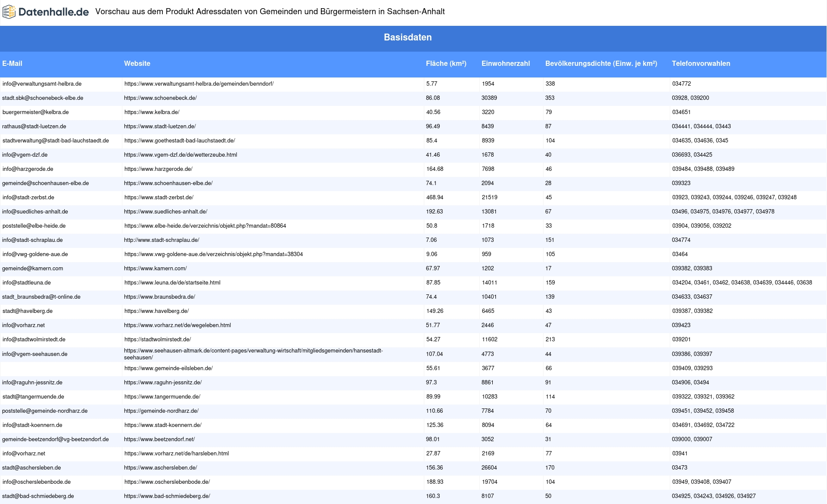Open the vgem-dzf.de wetterzeube link
Screen dimensions: 827x504
point(180,155)
